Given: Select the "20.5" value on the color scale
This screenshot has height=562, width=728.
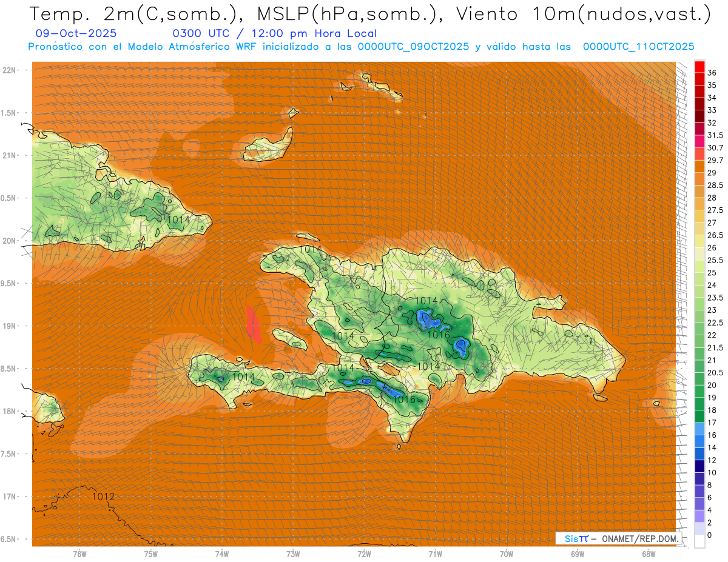Looking at the screenshot, I should (x=715, y=372).
